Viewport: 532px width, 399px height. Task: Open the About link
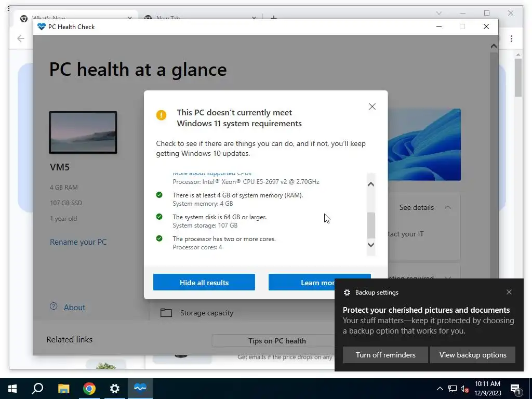(74, 308)
